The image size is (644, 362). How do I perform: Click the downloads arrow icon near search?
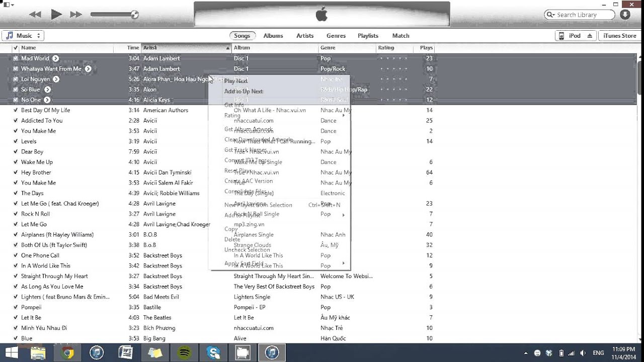625,15
